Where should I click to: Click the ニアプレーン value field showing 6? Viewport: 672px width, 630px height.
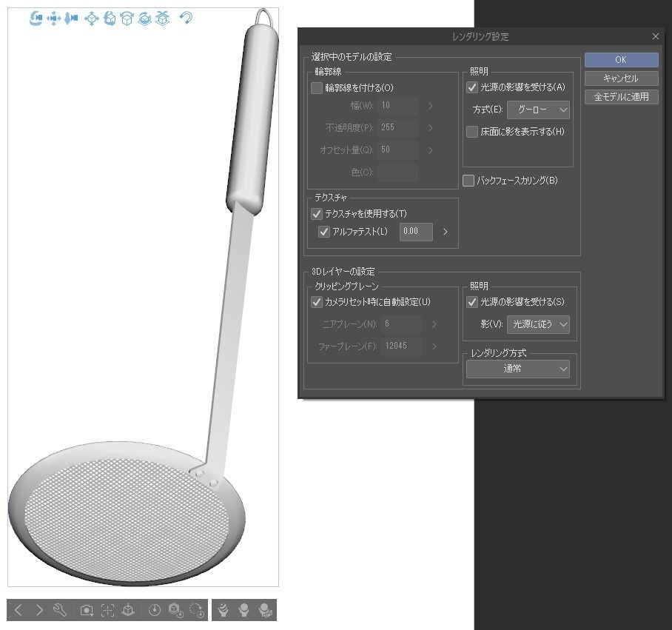(x=401, y=324)
